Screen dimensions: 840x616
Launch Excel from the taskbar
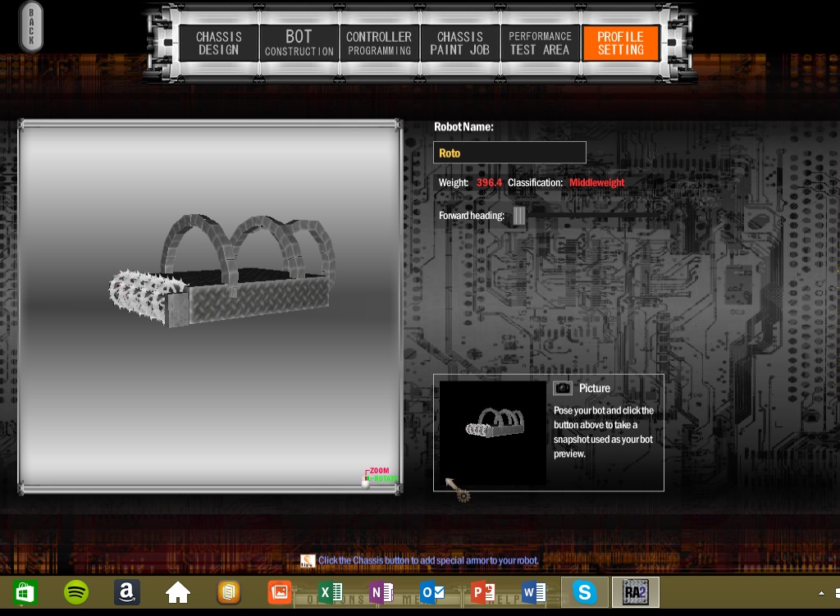point(331,592)
